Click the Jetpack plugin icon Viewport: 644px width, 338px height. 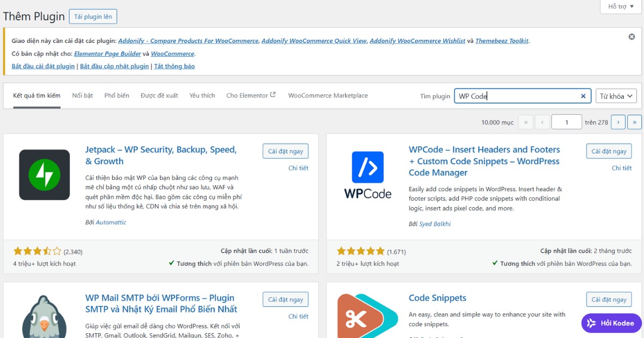pos(45,175)
